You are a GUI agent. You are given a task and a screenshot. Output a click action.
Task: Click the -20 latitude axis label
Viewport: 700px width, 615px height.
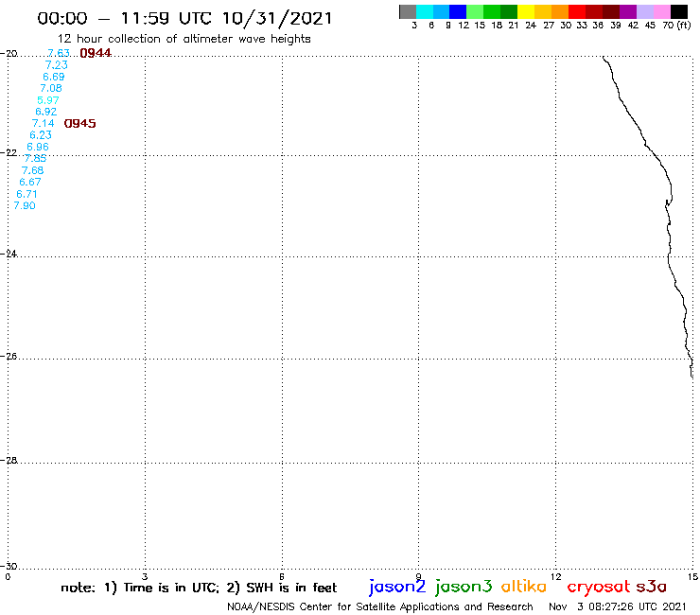point(9,54)
